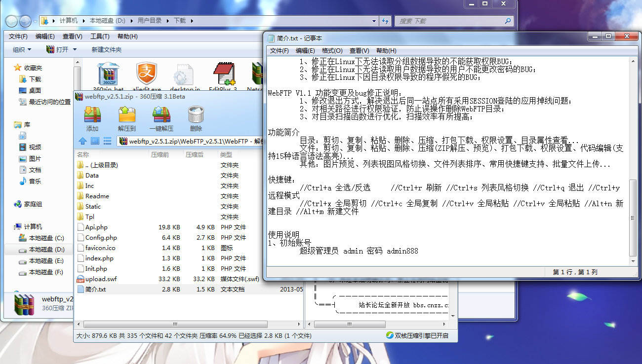Open 最近访问的位置 in sidebar

click(x=45, y=102)
